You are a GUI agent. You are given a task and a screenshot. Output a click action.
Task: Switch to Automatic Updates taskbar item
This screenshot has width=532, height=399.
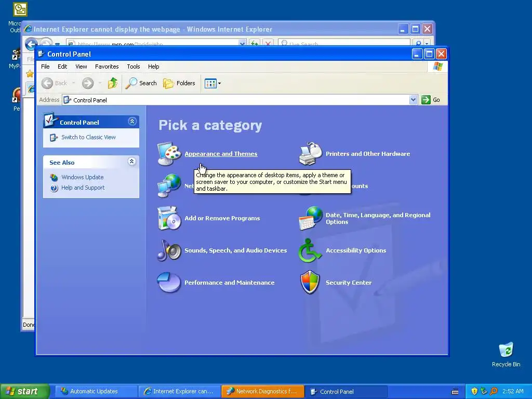click(x=97, y=391)
